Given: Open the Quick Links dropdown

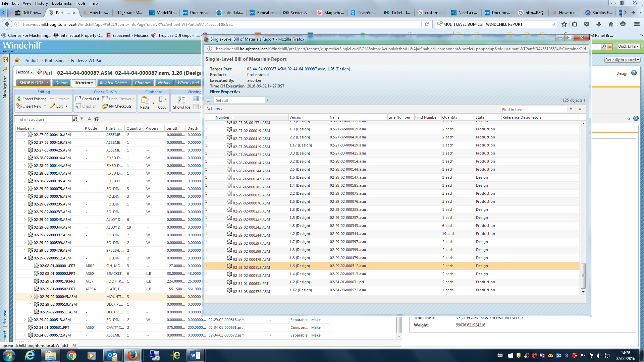Looking at the screenshot, I should (x=629, y=46).
